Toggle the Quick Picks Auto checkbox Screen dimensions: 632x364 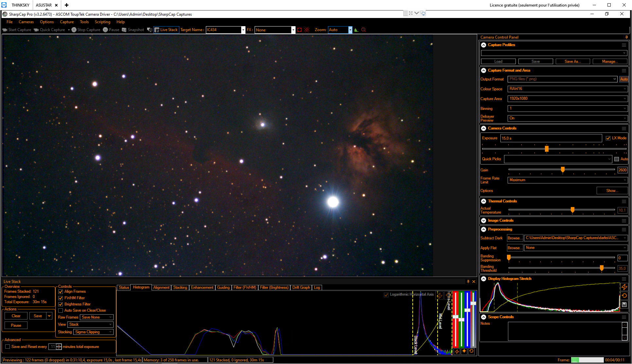pyautogui.click(x=617, y=159)
